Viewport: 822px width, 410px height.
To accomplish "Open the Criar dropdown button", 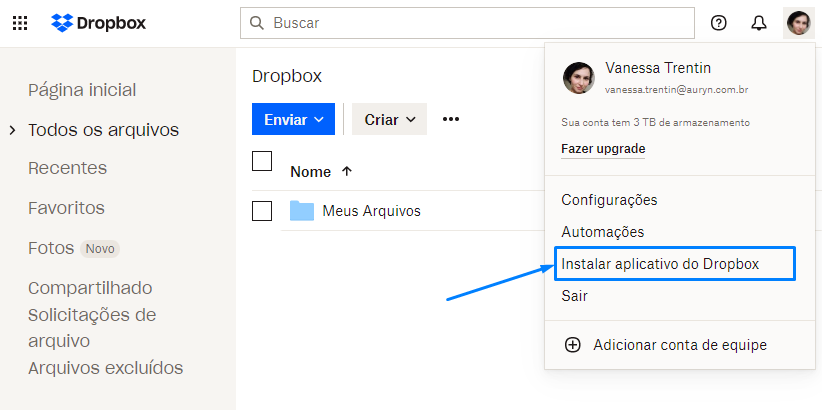I will click(x=389, y=119).
